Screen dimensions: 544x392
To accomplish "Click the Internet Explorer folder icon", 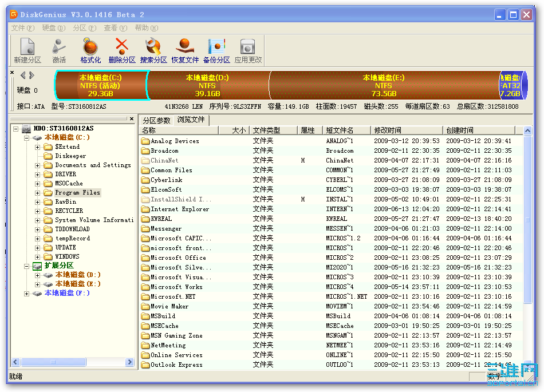I will tap(145, 209).
